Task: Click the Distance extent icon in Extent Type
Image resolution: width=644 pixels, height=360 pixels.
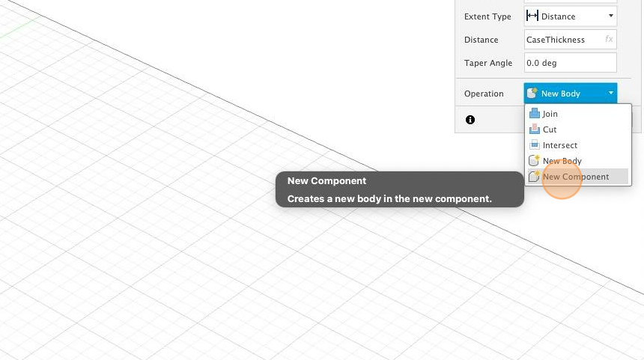Action: point(532,16)
